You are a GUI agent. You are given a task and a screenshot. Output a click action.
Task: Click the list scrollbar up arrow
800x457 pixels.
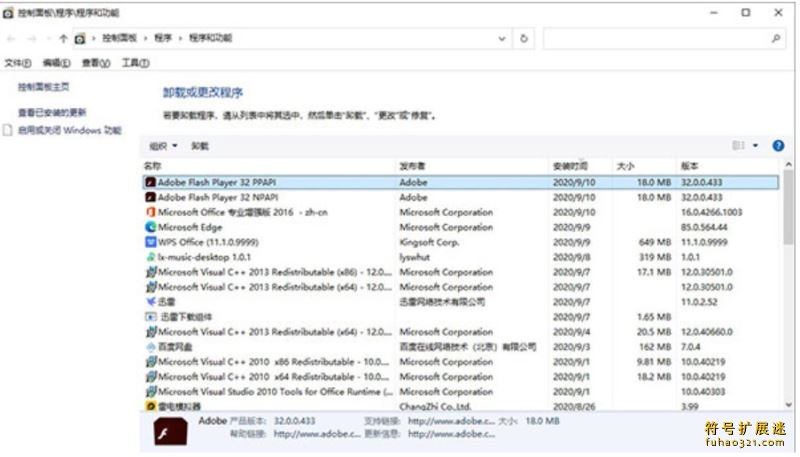pos(789,165)
